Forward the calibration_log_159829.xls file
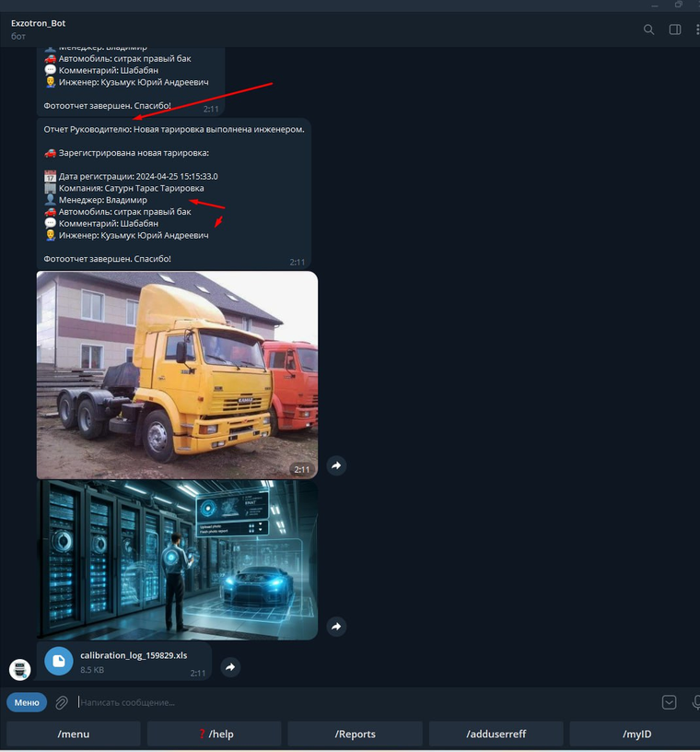Screen dimensions: 700x752 230,667
